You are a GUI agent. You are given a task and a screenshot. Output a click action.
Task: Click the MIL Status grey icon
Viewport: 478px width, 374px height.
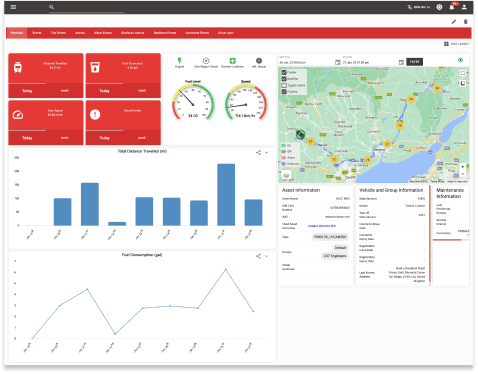point(259,60)
